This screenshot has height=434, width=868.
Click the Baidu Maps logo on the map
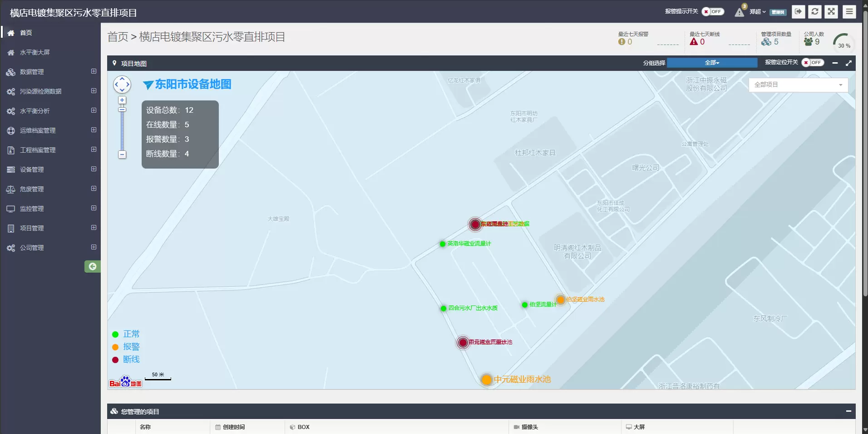(x=125, y=383)
